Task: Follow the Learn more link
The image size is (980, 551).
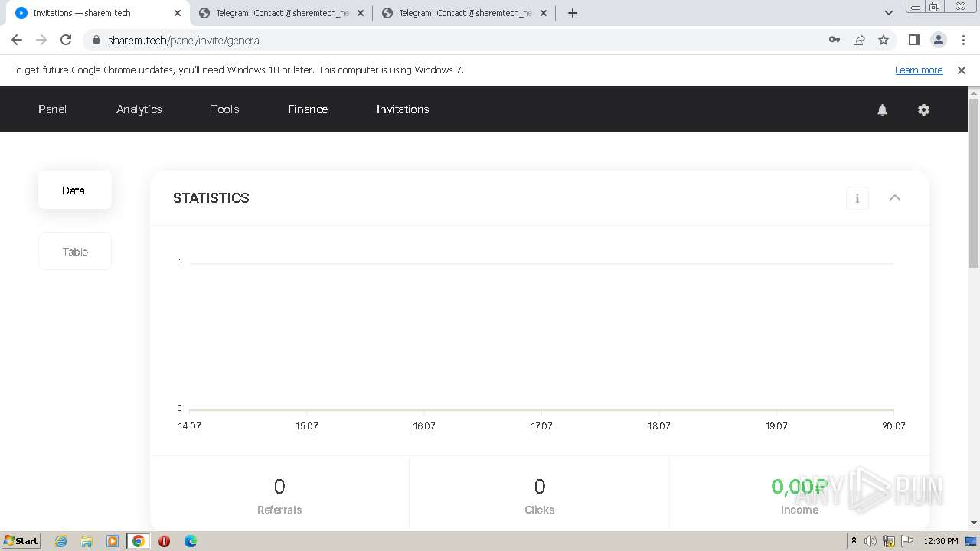Action: coord(919,70)
